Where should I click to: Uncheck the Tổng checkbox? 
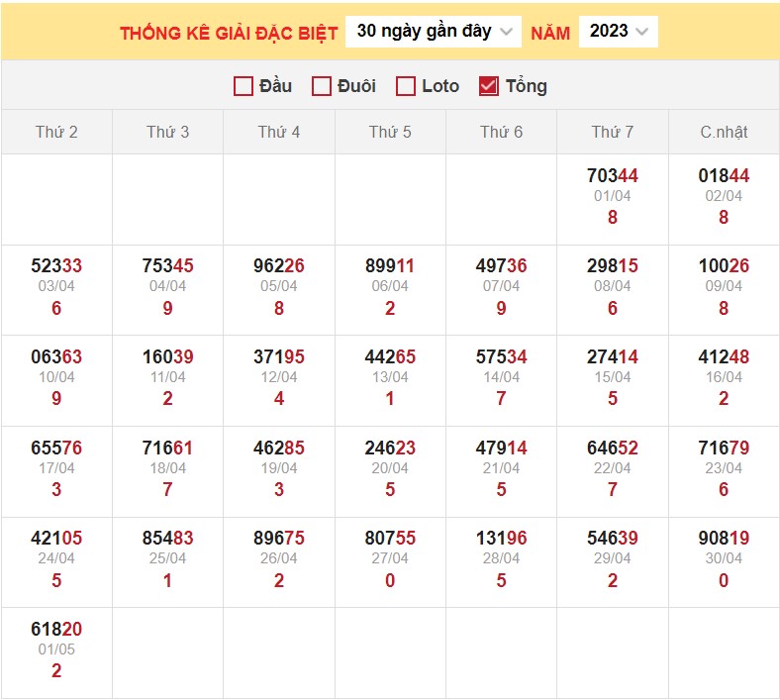click(x=488, y=86)
